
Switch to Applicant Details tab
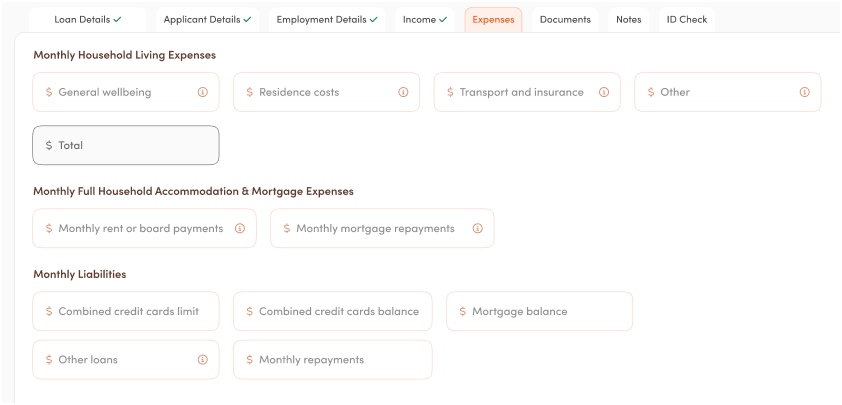pos(207,19)
